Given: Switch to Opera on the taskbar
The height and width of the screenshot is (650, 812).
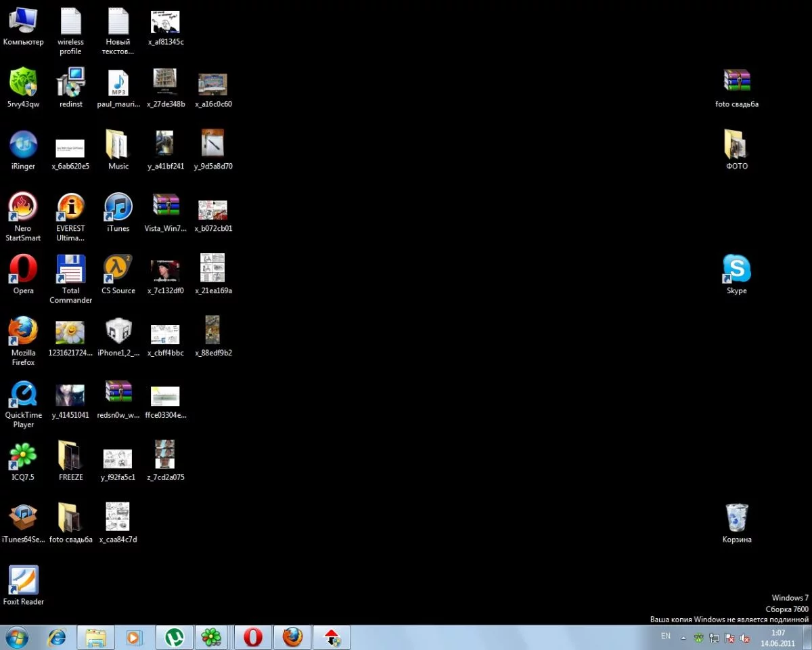Looking at the screenshot, I should coord(253,637).
